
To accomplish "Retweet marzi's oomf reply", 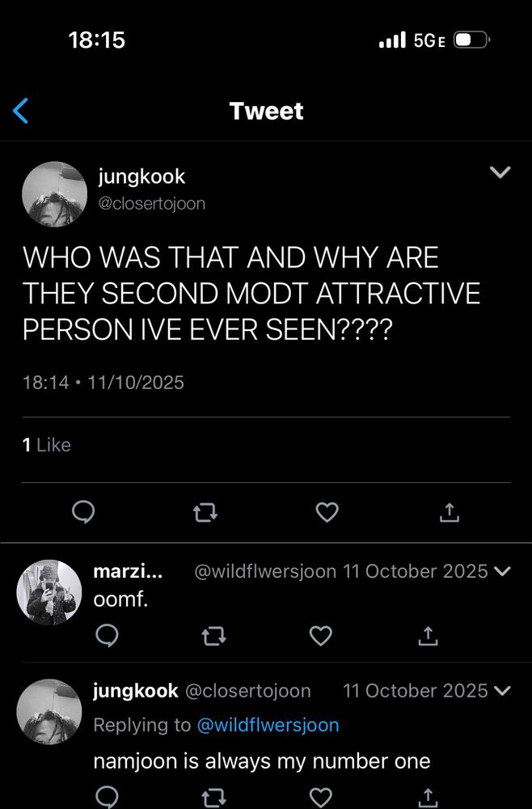I will pyautogui.click(x=214, y=637).
